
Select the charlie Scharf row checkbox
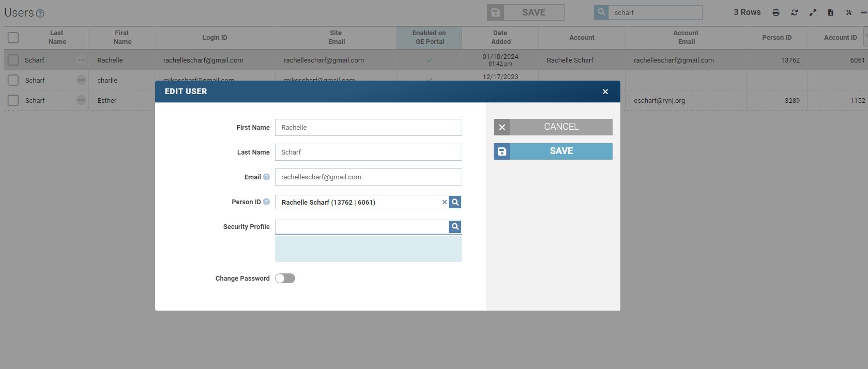pos(13,80)
